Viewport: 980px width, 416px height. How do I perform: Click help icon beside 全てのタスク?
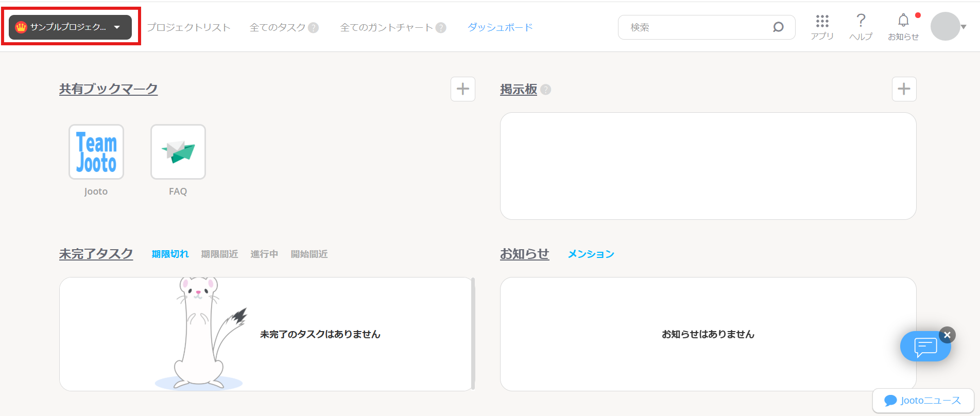pos(313,28)
